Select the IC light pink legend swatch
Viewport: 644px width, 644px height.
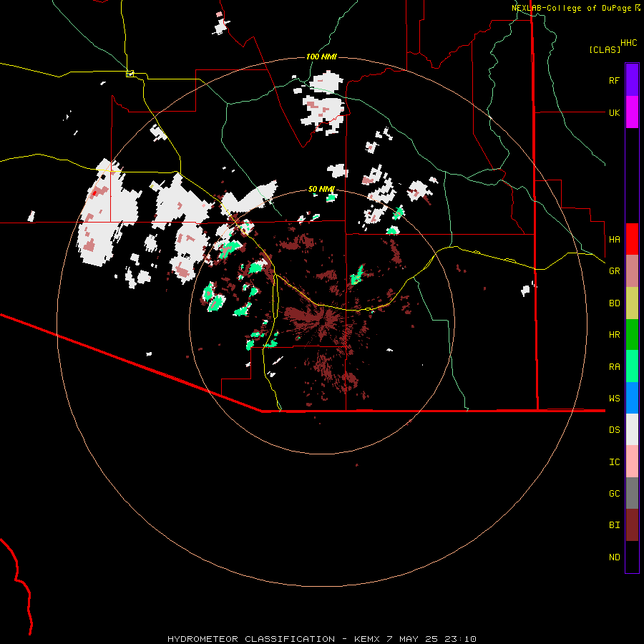pos(632,462)
